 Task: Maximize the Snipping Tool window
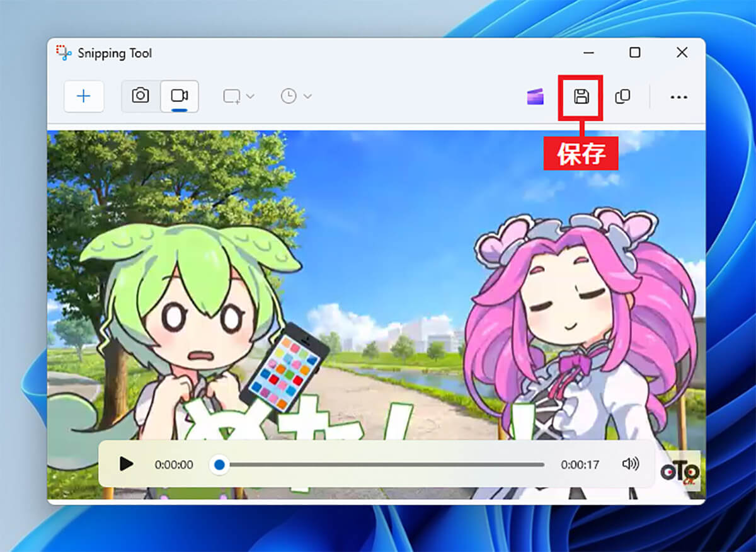coord(635,53)
